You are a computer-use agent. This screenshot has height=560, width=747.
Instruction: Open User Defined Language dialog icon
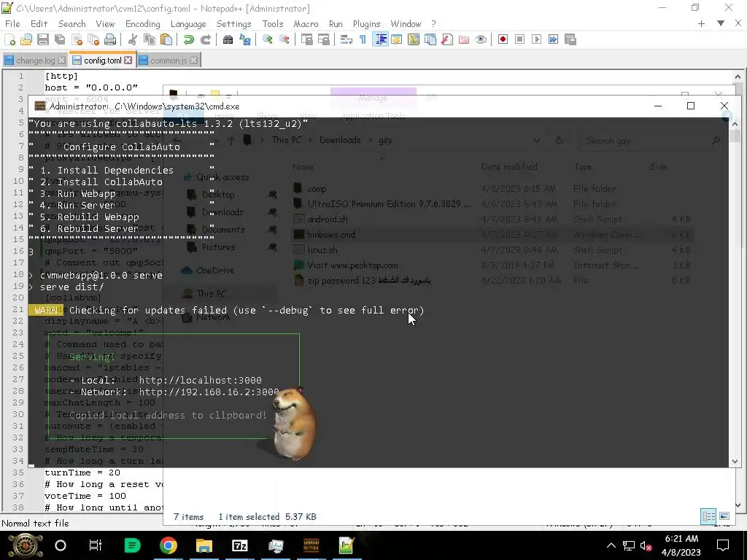(396, 39)
